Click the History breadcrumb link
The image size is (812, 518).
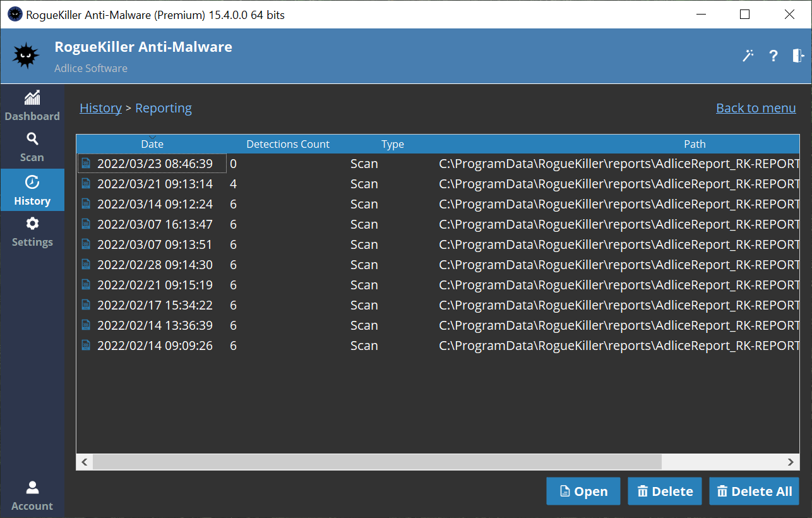coord(100,108)
